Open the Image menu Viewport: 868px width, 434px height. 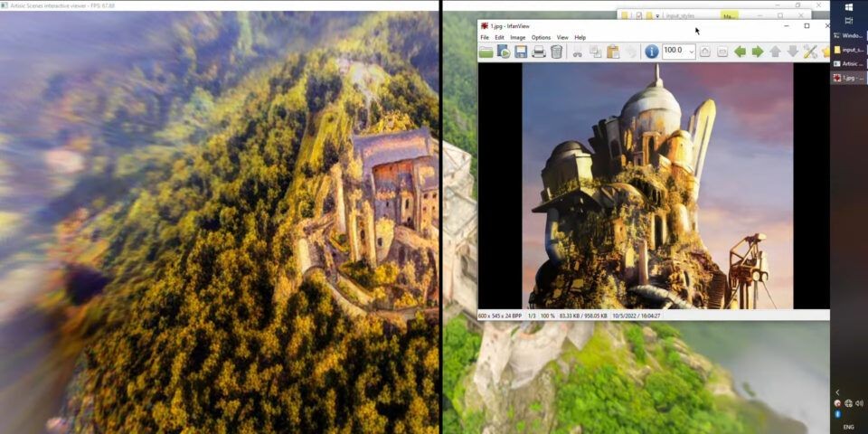pos(517,37)
